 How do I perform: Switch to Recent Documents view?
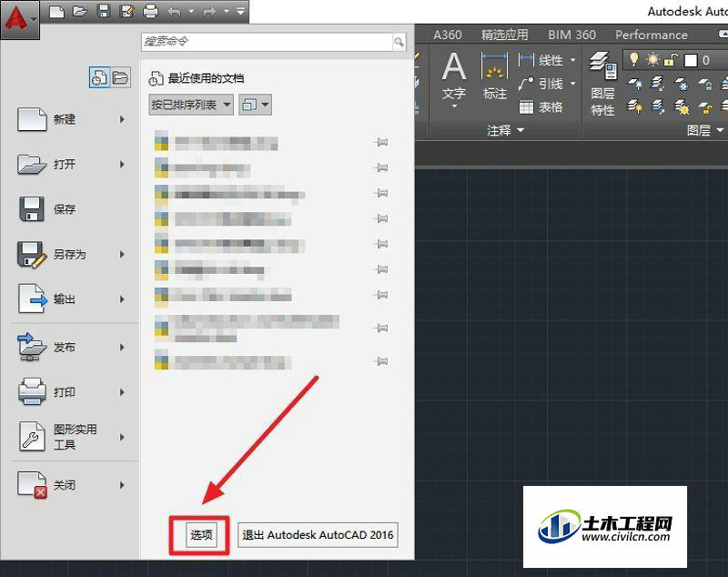tap(99, 77)
